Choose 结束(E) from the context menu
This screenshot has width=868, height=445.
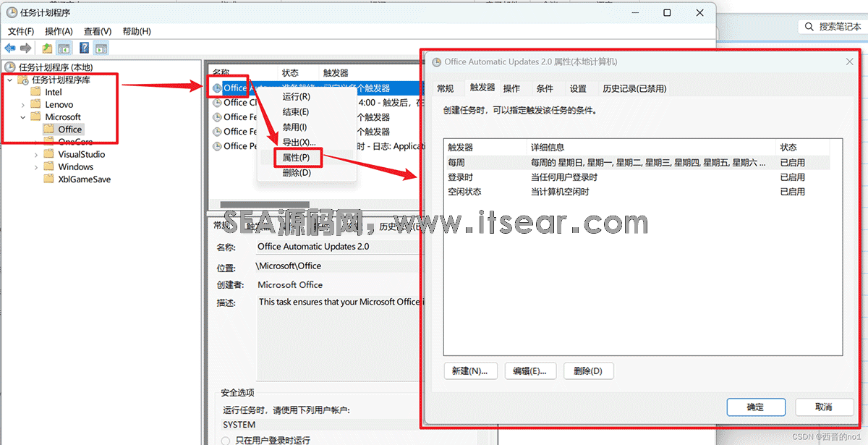296,111
